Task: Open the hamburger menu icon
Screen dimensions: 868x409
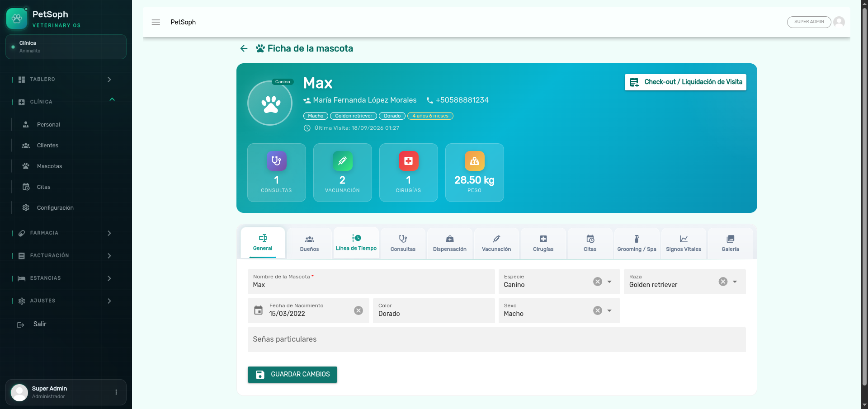Action: (x=156, y=22)
